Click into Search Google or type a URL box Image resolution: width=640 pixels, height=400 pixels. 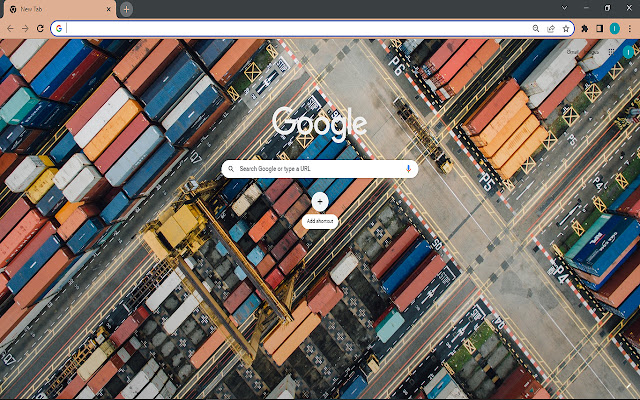pyautogui.click(x=320, y=169)
